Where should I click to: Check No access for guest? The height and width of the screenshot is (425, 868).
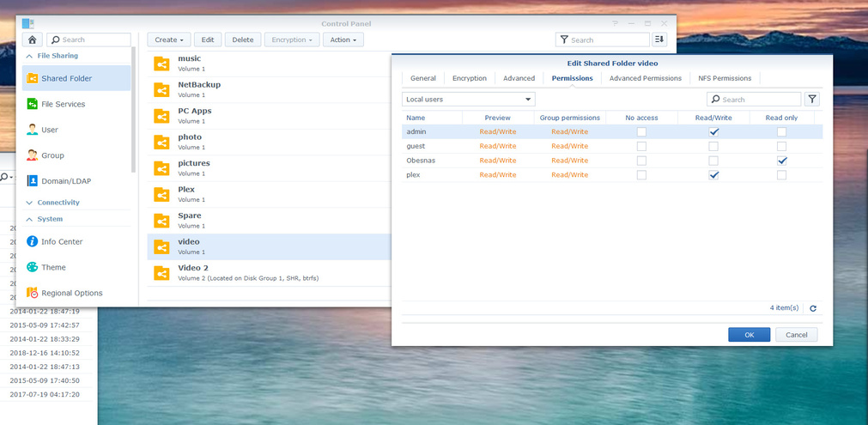point(641,146)
